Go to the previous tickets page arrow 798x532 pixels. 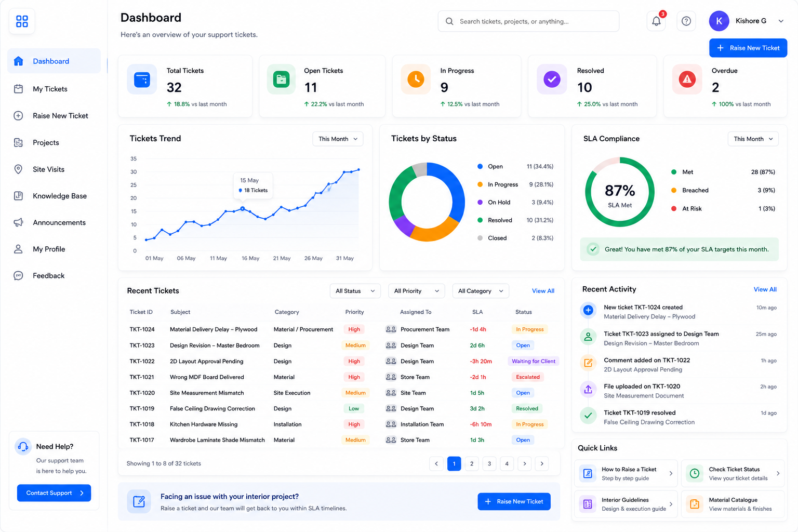coord(436,463)
